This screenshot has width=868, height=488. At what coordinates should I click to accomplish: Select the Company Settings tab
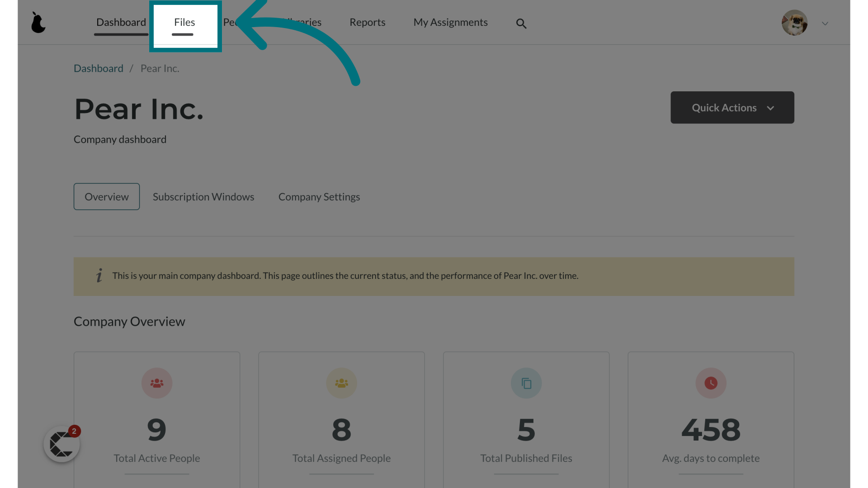(x=319, y=197)
